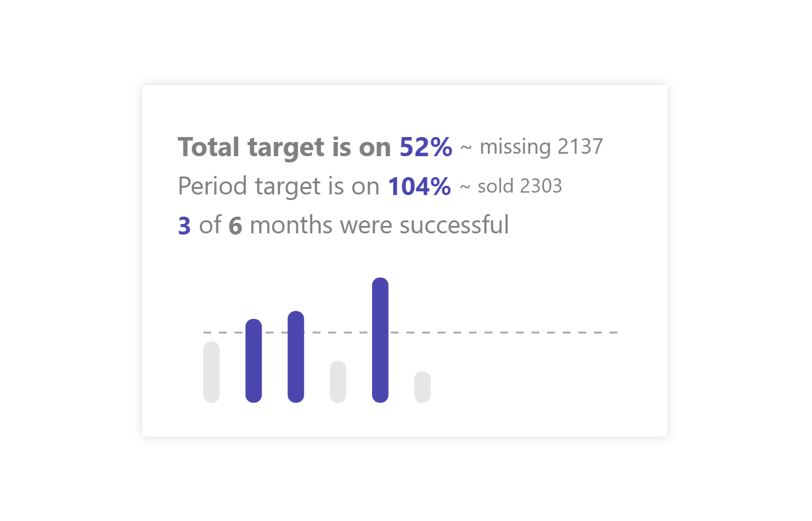
Task: Click the "Total target is on" heading
Action: point(284,148)
